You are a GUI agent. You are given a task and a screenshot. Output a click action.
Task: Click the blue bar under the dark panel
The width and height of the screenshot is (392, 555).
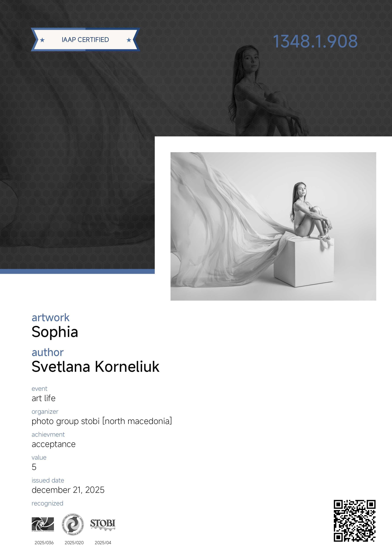pyautogui.click(x=77, y=271)
